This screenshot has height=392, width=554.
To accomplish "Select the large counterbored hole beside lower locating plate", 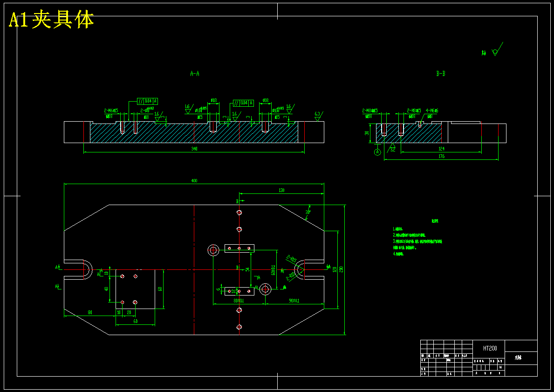I will (x=265, y=289).
